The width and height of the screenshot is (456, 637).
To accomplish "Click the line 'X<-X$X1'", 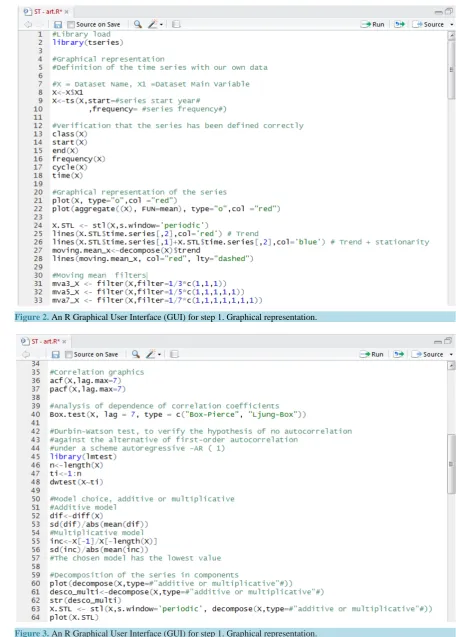I will point(67,92).
